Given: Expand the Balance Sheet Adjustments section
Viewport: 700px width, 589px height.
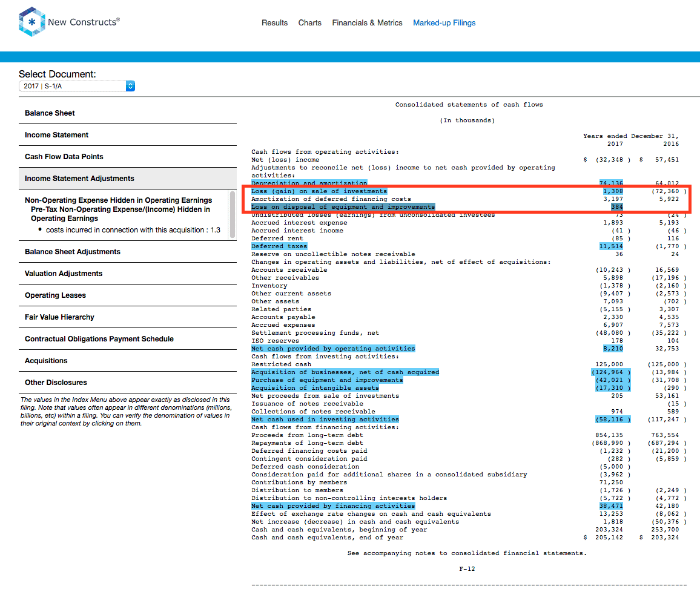Looking at the screenshot, I should pyautogui.click(x=128, y=252).
